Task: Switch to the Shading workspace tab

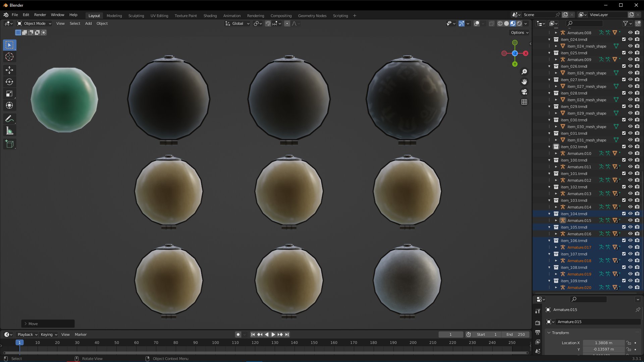Action: coord(210,16)
